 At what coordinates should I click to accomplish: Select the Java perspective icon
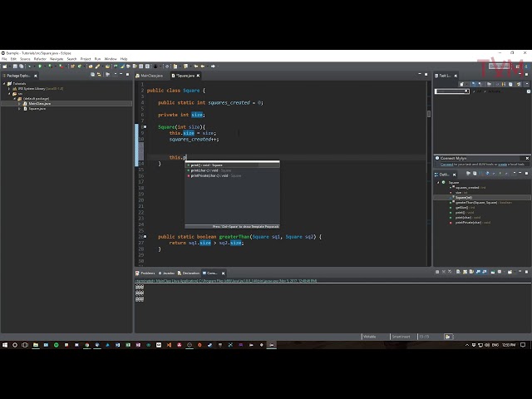(x=526, y=66)
